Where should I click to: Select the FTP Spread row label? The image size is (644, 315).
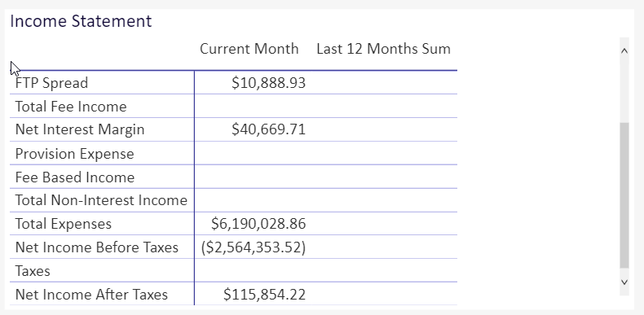(x=51, y=83)
